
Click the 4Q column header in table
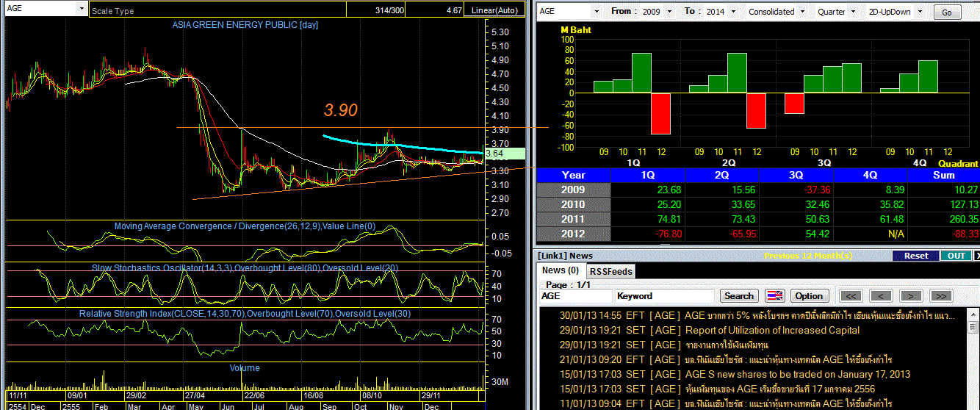[870, 176]
